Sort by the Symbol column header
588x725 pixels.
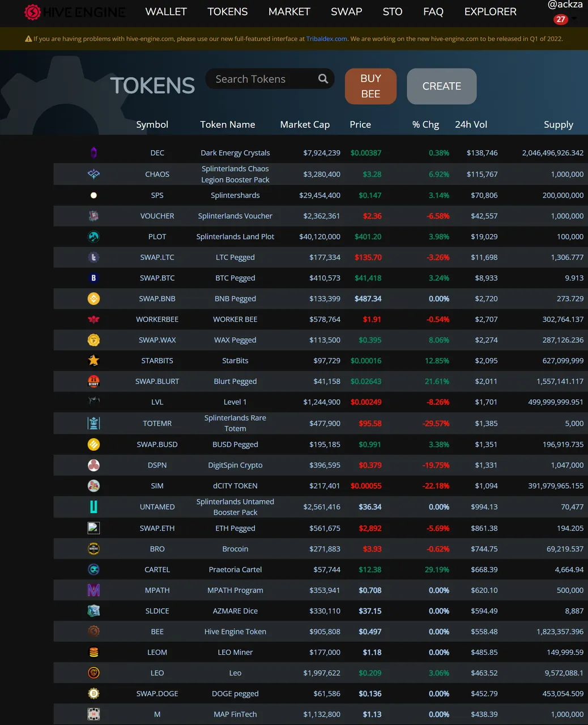click(152, 125)
